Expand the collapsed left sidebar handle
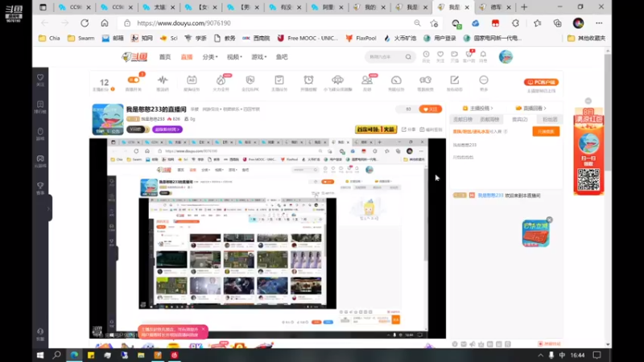 click(49, 208)
